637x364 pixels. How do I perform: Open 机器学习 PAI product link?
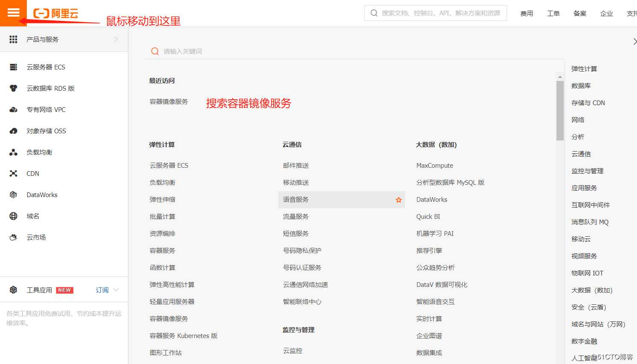pyautogui.click(x=435, y=233)
